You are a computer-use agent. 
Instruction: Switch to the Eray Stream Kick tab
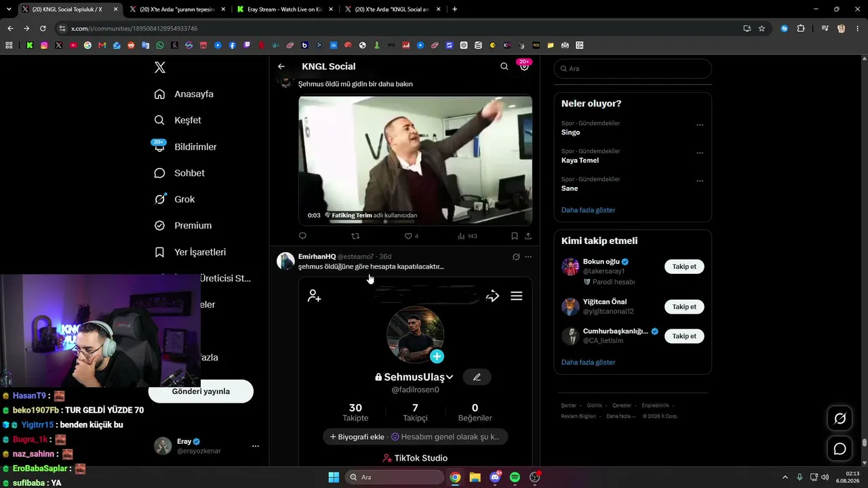point(283,9)
